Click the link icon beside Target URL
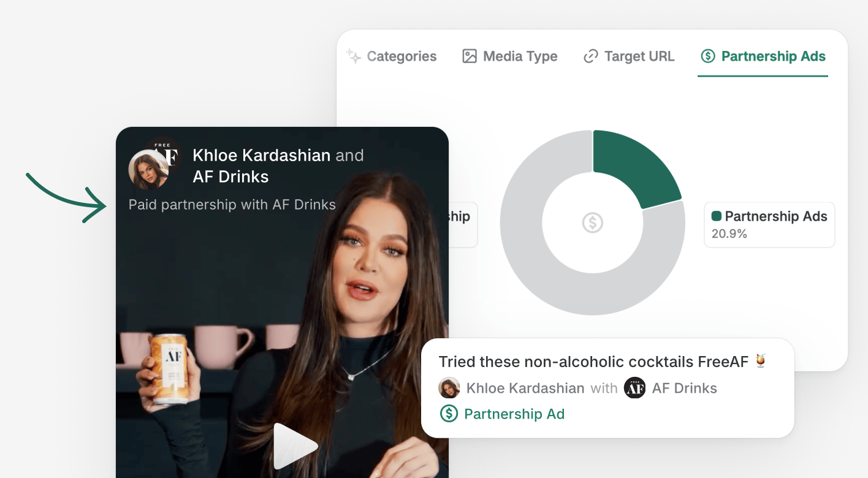Screen dimensions: 868x478 tap(590, 56)
